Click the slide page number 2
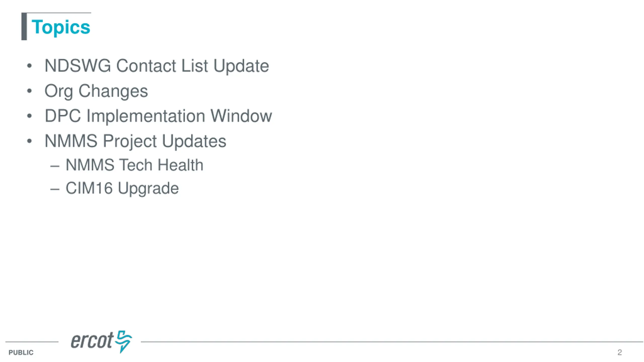Image resolution: width=644 pixels, height=362 pixels. point(620,352)
